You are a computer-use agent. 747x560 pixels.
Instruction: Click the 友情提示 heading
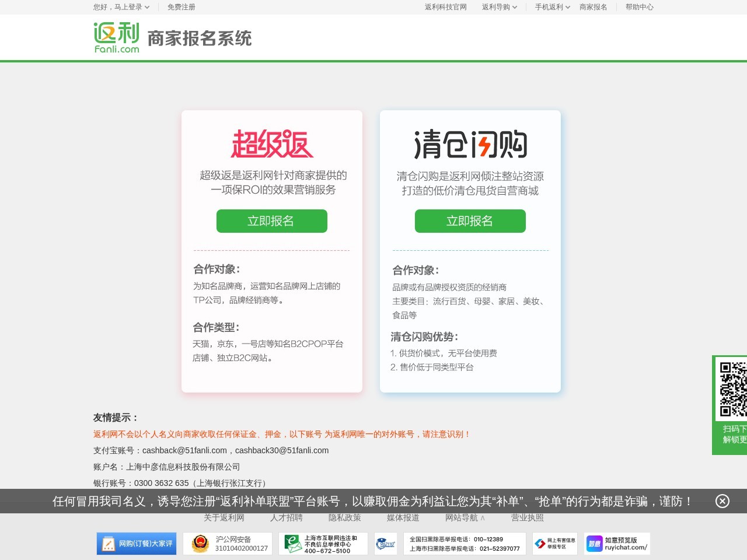116,418
